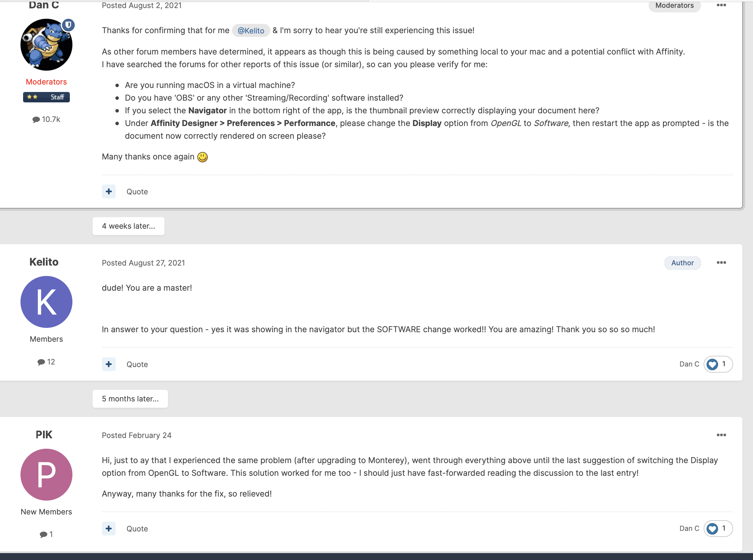Image resolution: width=753 pixels, height=560 pixels.
Task: Click Dan C's 10.7k post count icon
Action: point(36,120)
